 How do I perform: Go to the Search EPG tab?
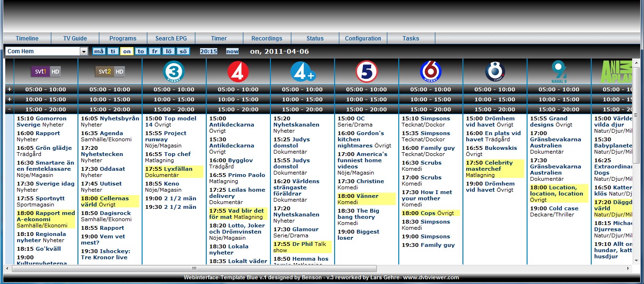tap(171, 39)
